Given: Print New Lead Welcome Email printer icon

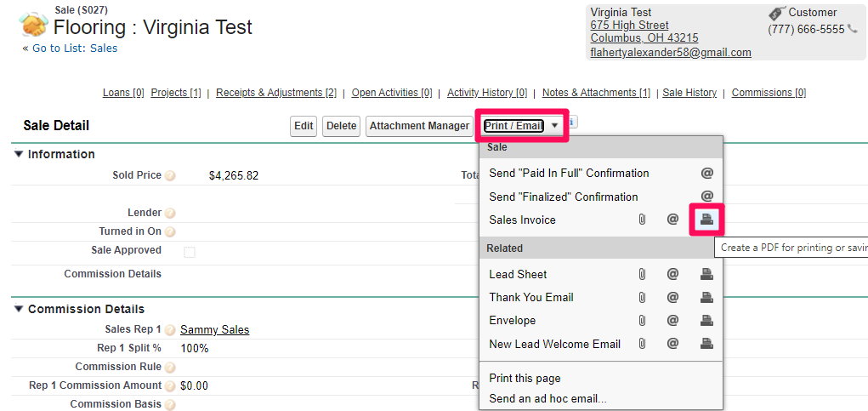Looking at the screenshot, I should (707, 344).
